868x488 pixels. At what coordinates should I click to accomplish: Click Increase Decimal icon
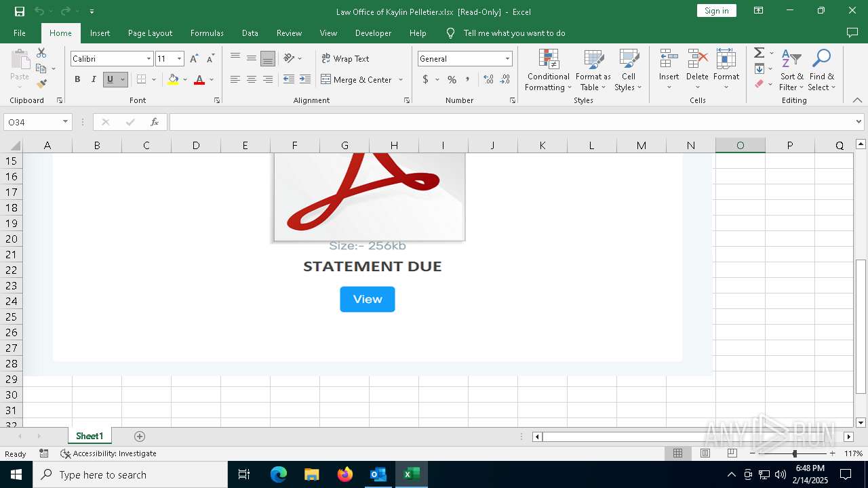pyautogui.click(x=488, y=80)
